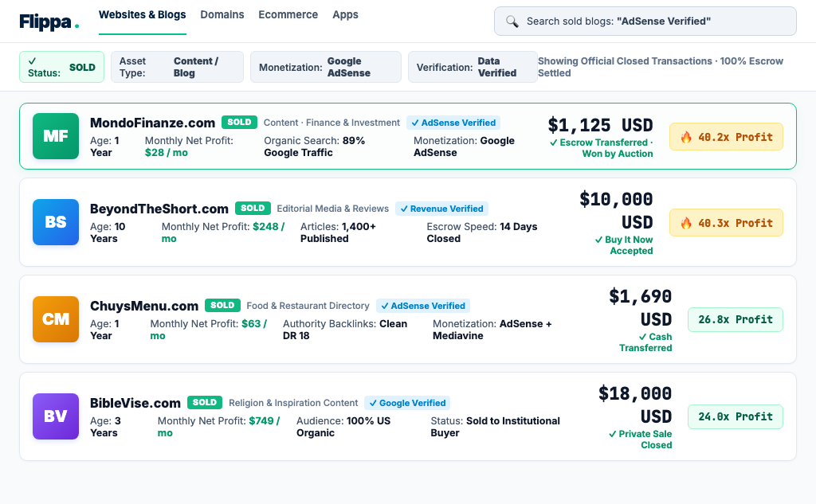Click the search magnifier icon
The height and width of the screenshot is (504, 816).
(512, 21)
